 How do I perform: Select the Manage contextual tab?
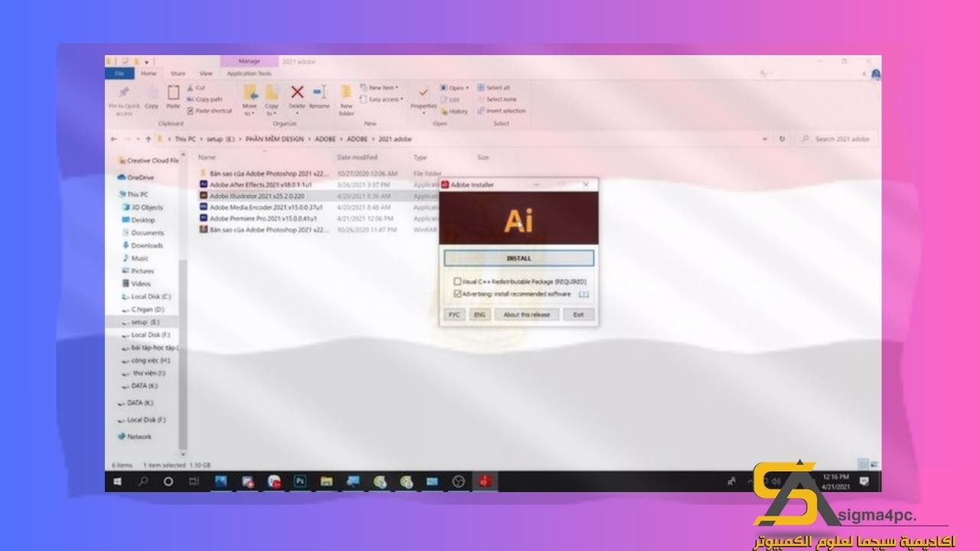249,61
